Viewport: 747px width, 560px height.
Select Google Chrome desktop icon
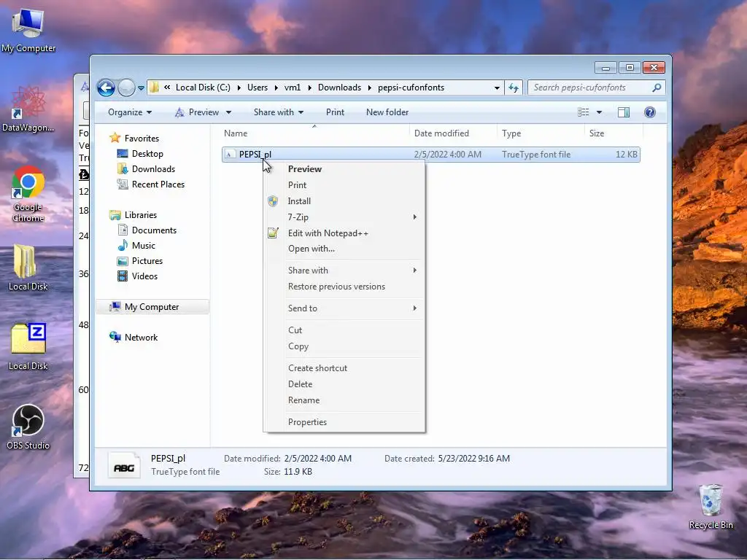28,194
